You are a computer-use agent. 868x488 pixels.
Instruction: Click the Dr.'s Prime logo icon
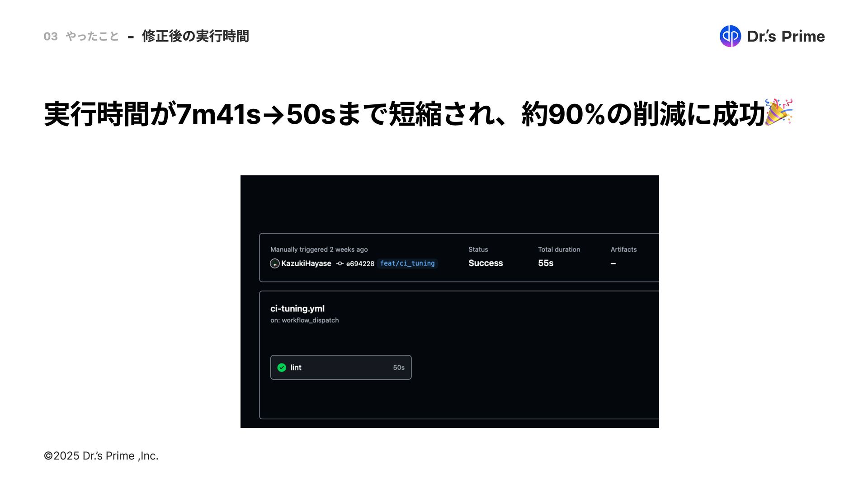tap(730, 36)
